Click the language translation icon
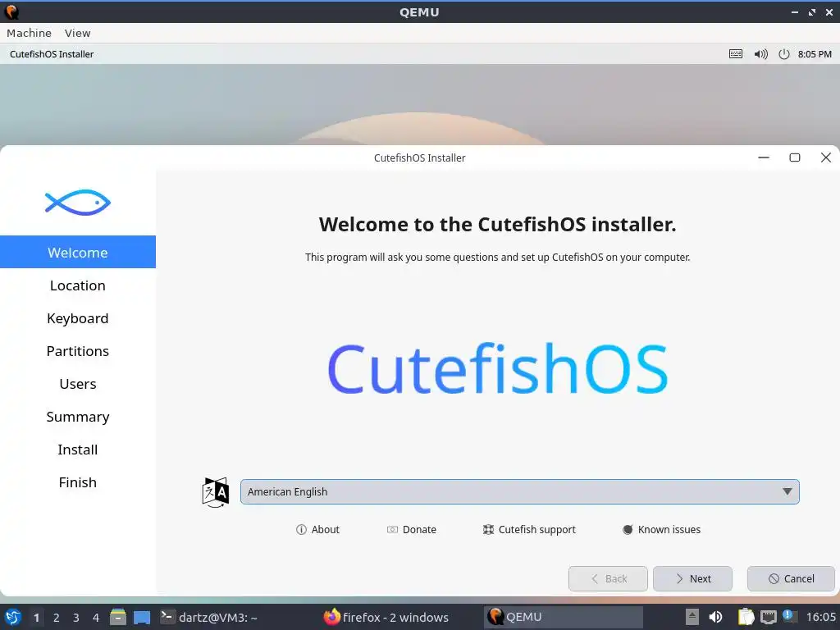The width and height of the screenshot is (840, 630). pos(216,492)
